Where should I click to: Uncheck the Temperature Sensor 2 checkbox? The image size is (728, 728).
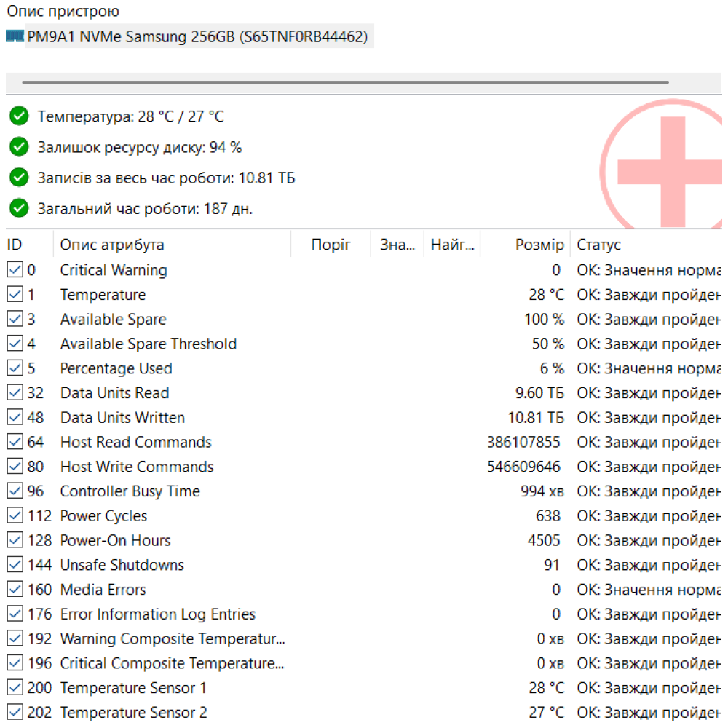coord(15,713)
